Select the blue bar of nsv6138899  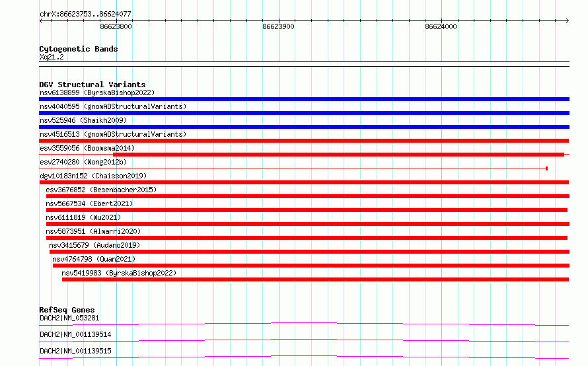(304, 99)
